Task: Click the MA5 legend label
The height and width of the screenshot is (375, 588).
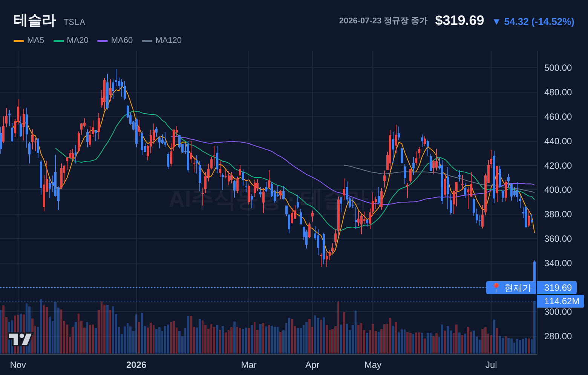Action: click(35, 40)
